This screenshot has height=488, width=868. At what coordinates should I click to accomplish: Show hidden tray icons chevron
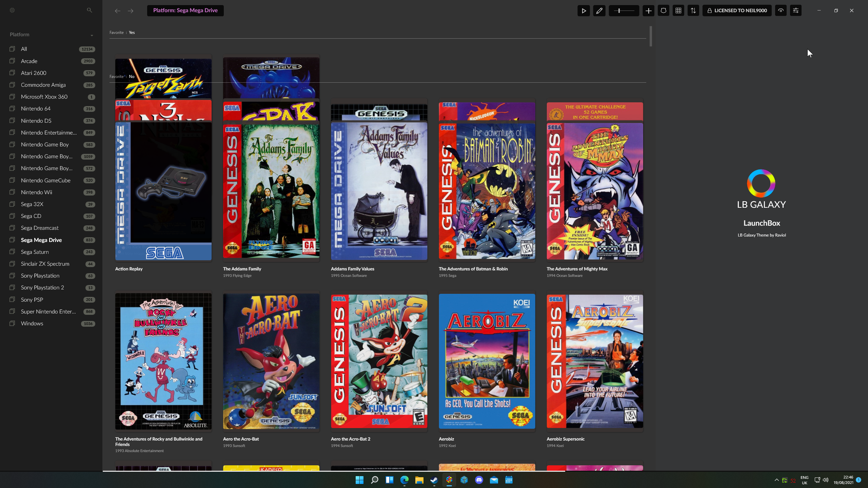click(776, 480)
